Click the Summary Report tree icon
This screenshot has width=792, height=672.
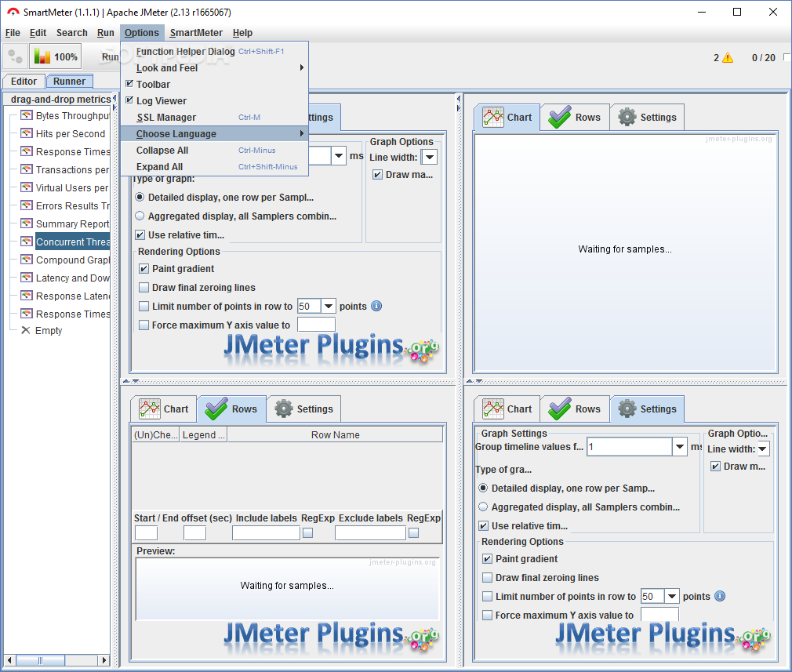click(x=26, y=223)
